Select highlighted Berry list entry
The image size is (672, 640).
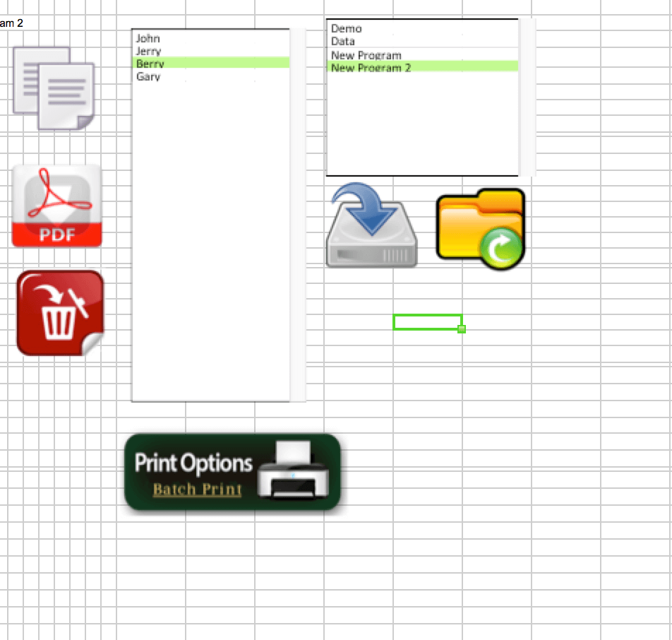(x=210, y=64)
